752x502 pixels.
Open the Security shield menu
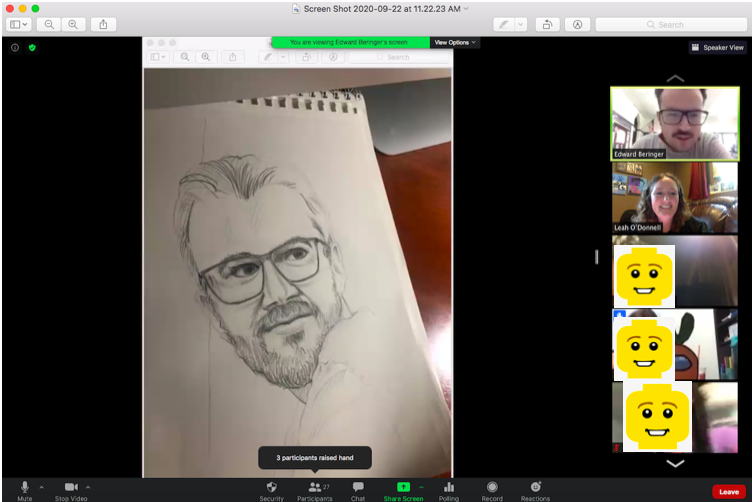tap(271, 491)
